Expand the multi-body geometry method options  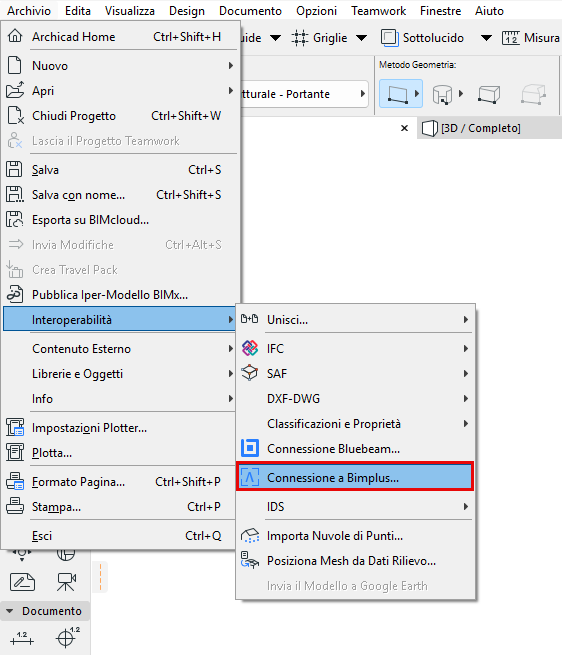(461, 94)
